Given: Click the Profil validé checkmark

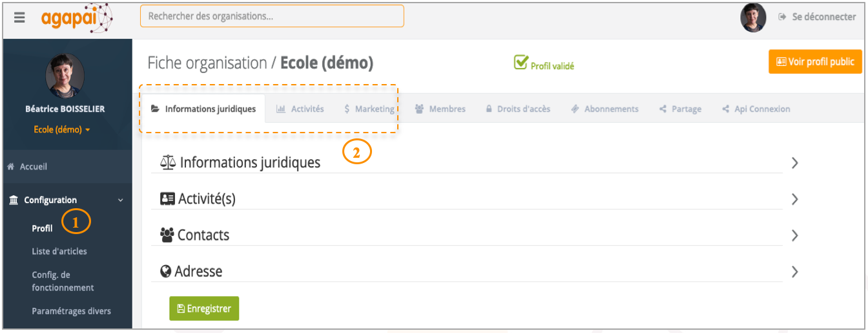Looking at the screenshot, I should [x=521, y=62].
